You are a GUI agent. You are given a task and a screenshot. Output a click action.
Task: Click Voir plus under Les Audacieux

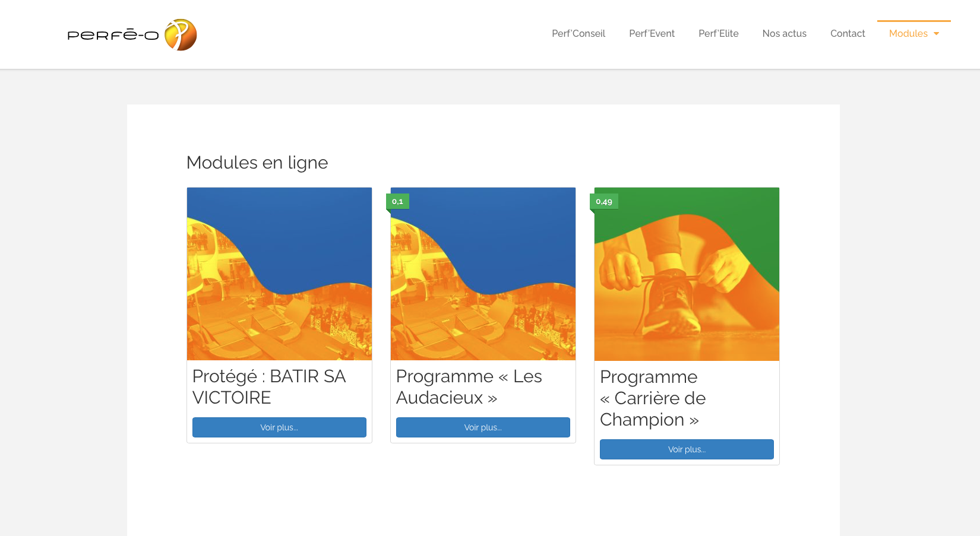[x=483, y=427]
